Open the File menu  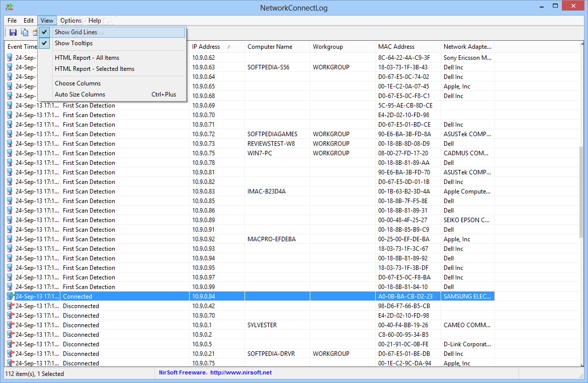click(12, 21)
